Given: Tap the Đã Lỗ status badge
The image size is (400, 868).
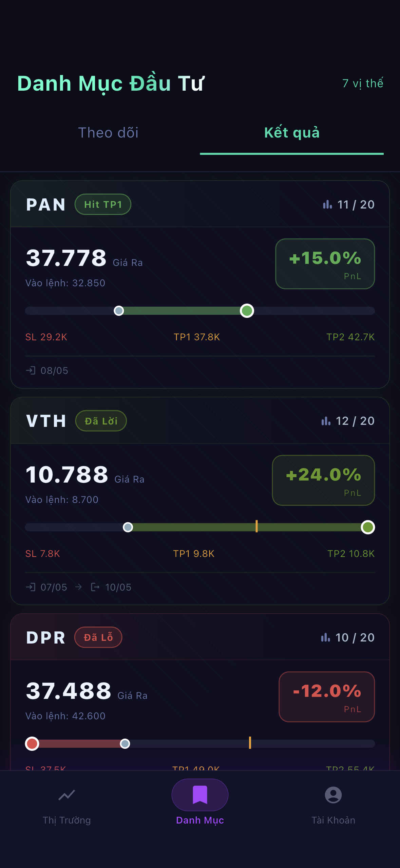Looking at the screenshot, I should click(98, 637).
